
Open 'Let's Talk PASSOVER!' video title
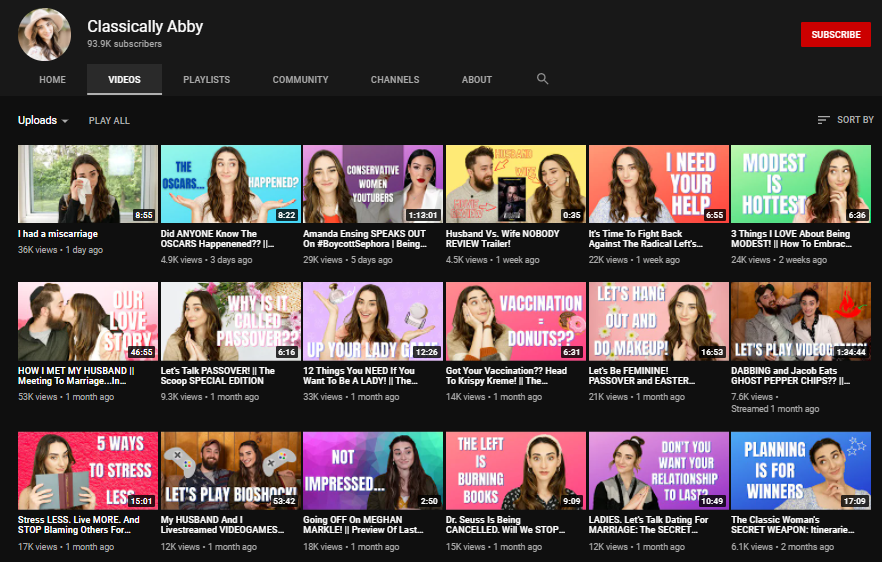pyautogui.click(x=218, y=376)
